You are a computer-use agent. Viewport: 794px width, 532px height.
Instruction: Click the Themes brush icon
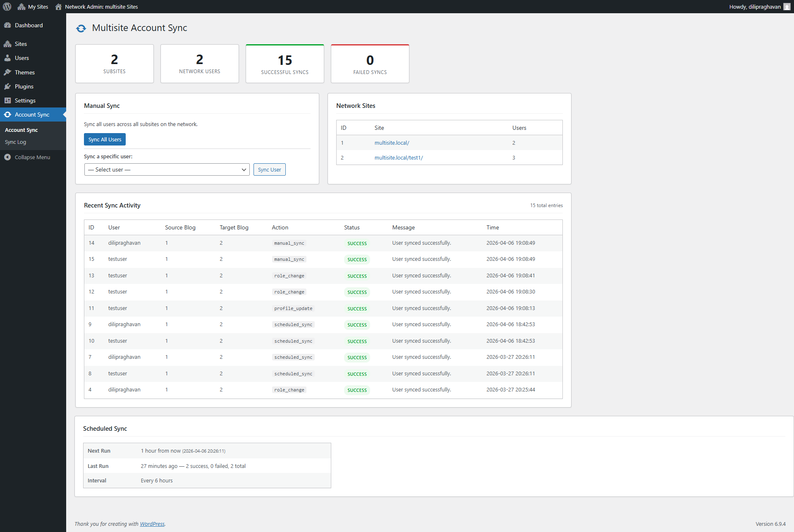pyautogui.click(x=7, y=72)
